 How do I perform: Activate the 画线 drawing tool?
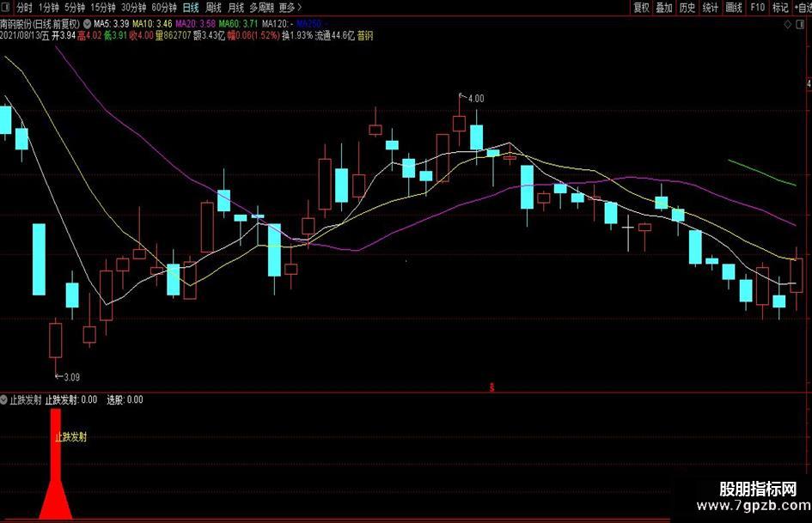coord(734,7)
